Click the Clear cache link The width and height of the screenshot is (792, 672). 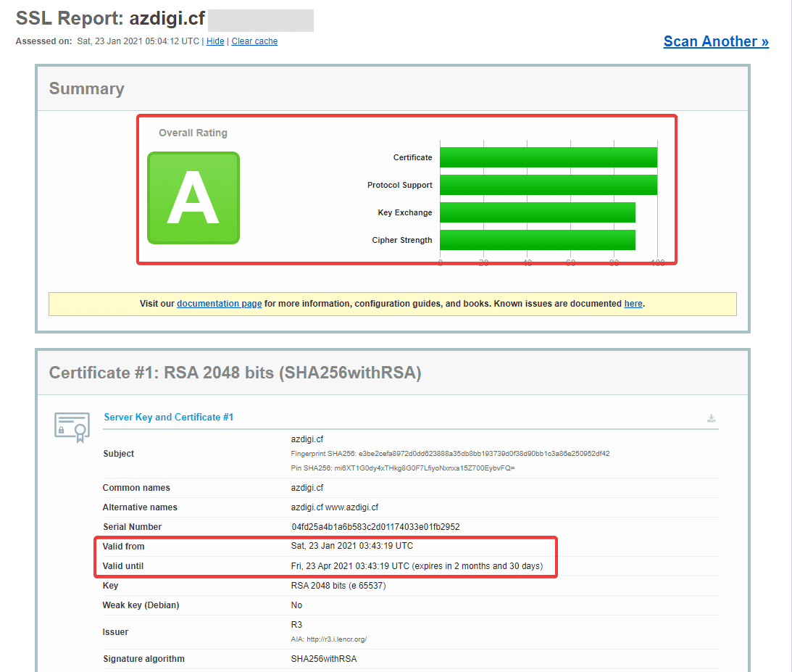(254, 41)
